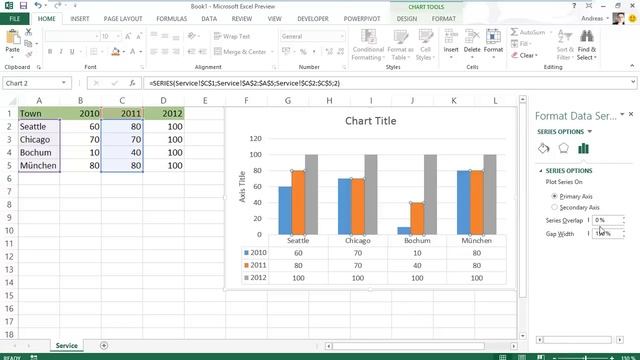Select the Service sheet tab
This screenshot has height=360, width=640.
point(67,346)
